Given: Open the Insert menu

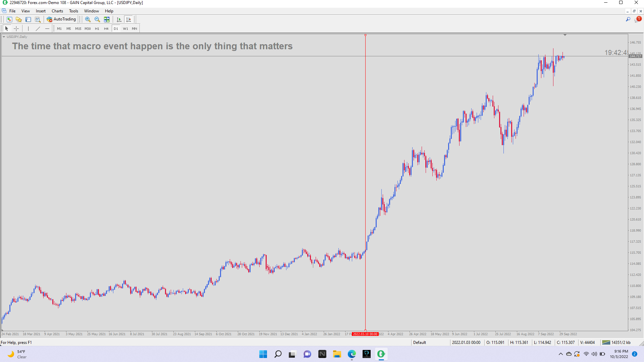Looking at the screenshot, I should [x=41, y=11].
